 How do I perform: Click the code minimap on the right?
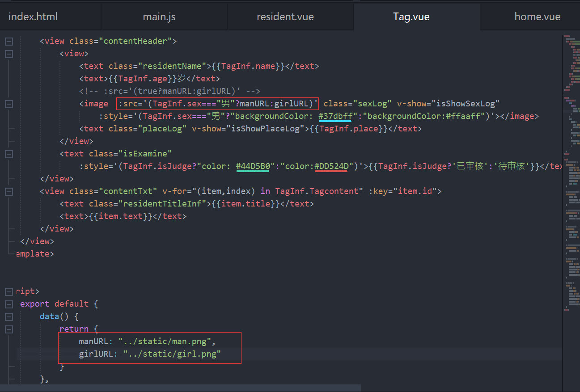[571, 179]
